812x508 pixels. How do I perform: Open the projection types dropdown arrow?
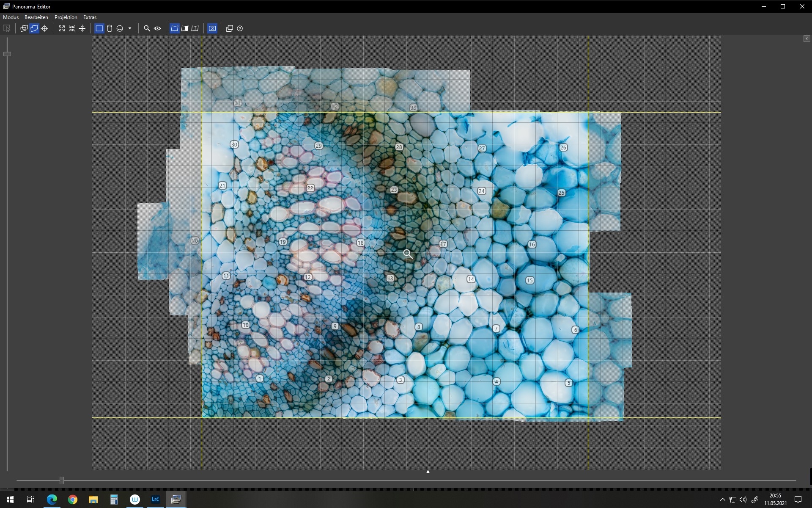[130, 28]
